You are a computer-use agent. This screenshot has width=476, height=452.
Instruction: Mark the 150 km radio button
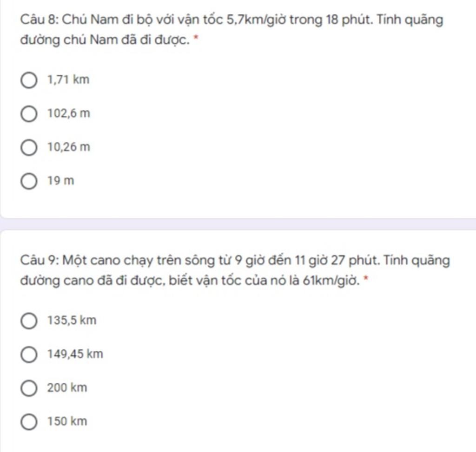29,422
